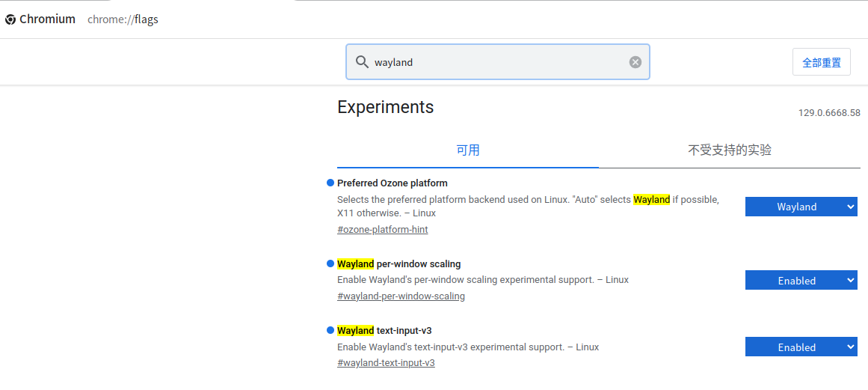This screenshot has height=390, width=868.
Task: Focus the flags search input field
Action: (498, 62)
